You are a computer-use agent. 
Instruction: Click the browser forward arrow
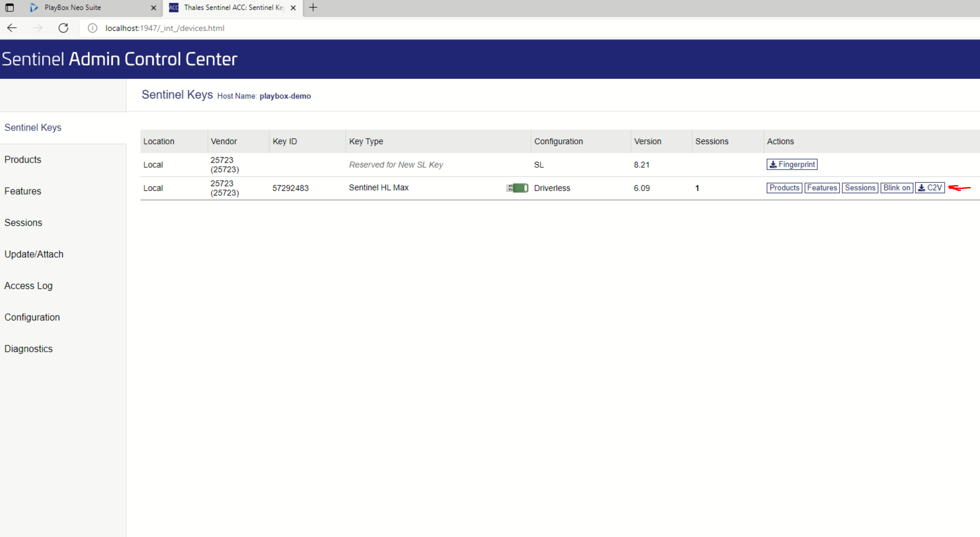click(37, 28)
